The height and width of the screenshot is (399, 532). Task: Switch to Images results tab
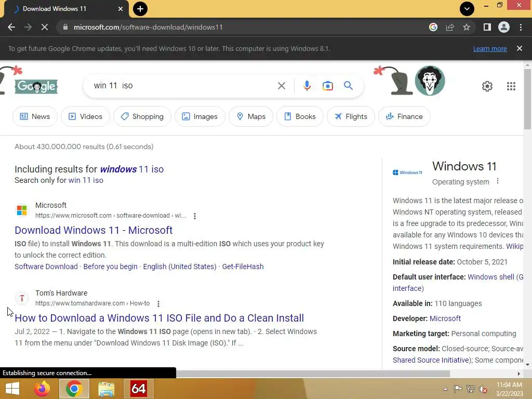click(200, 116)
